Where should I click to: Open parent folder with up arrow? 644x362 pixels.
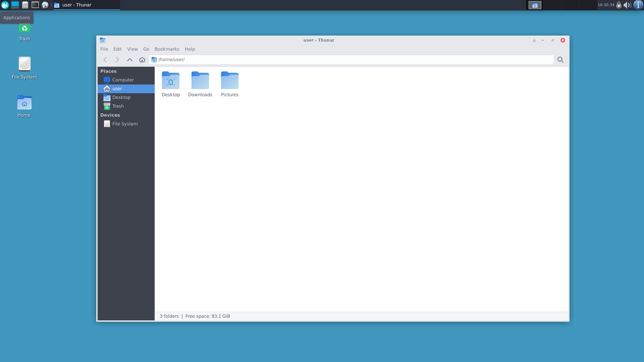(130, 60)
